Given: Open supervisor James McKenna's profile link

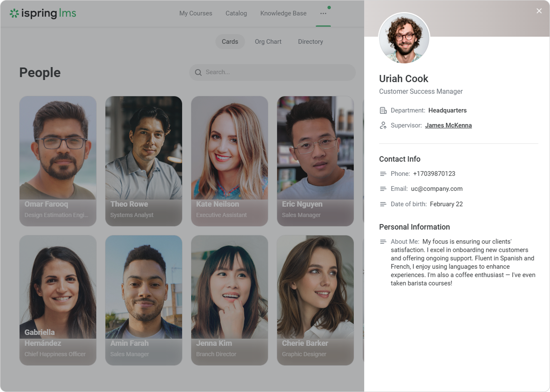Looking at the screenshot, I should tap(448, 125).
